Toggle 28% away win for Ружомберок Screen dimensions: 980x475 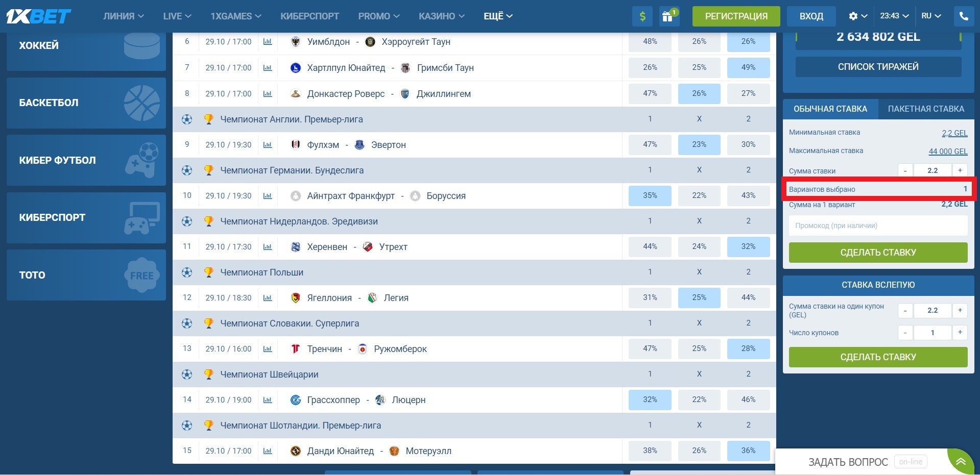748,348
